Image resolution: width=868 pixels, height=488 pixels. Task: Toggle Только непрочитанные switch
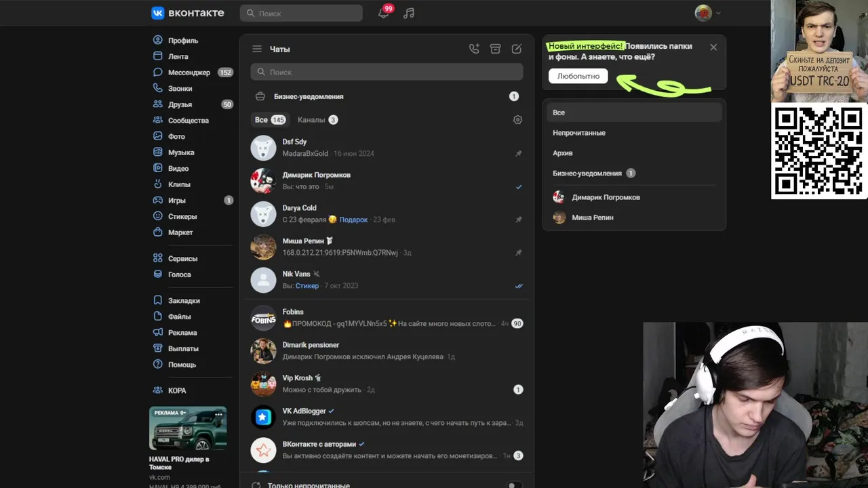(x=515, y=485)
